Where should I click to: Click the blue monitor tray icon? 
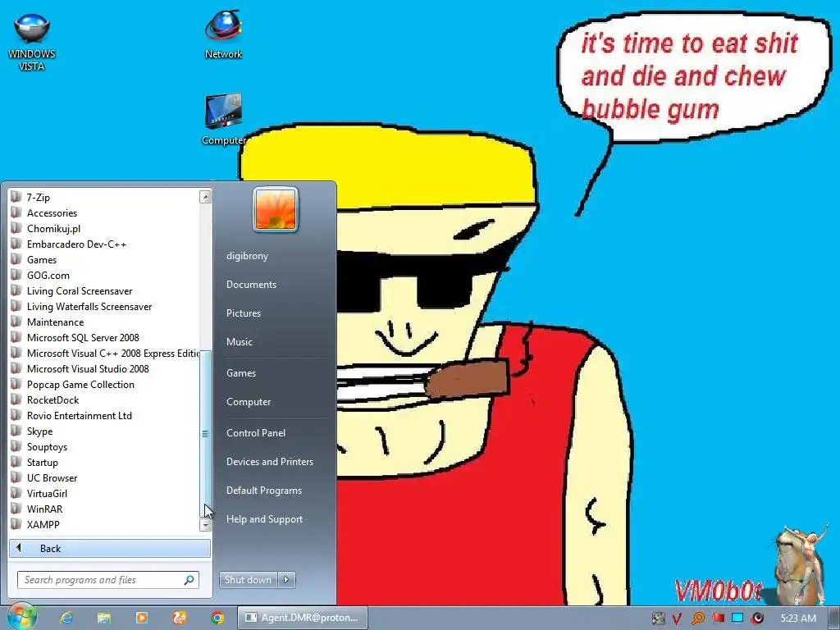[x=737, y=618]
